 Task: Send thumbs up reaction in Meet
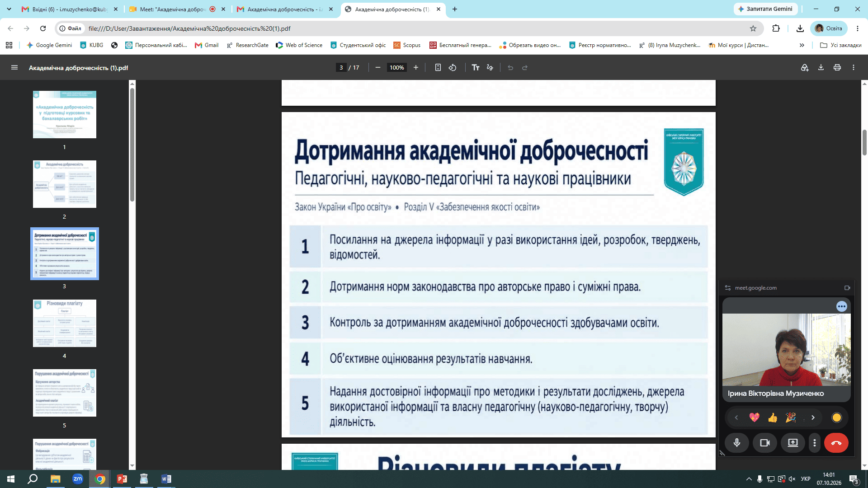(x=773, y=418)
